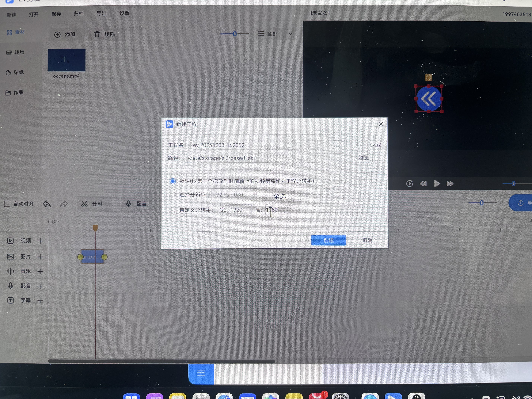Add a new video track with plus
This screenshot has width=532, height=399.
click(x=40, y=241)
